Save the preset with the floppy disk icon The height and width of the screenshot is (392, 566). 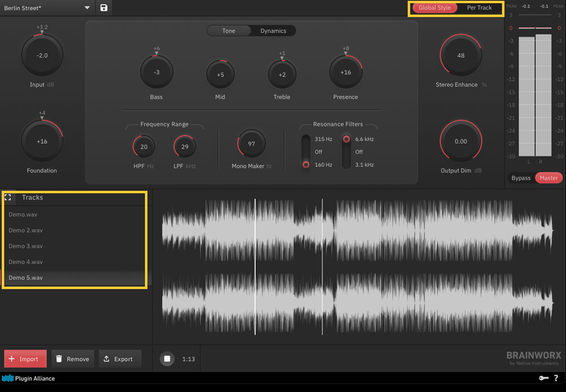(x=104, y=7)
